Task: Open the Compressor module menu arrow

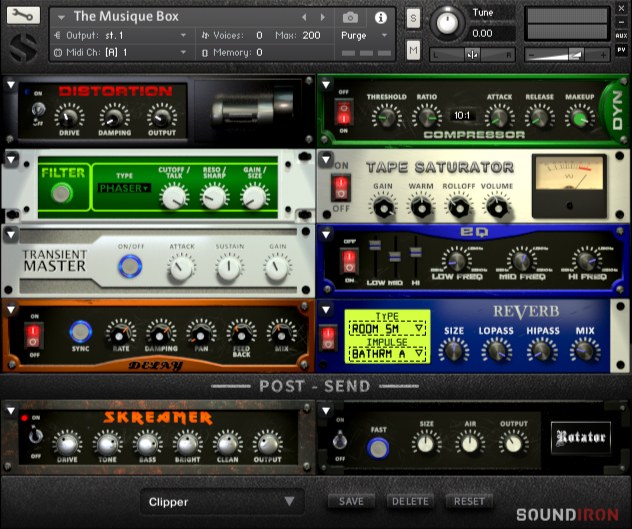Action: pyautogui.click(x=326, y=85)
